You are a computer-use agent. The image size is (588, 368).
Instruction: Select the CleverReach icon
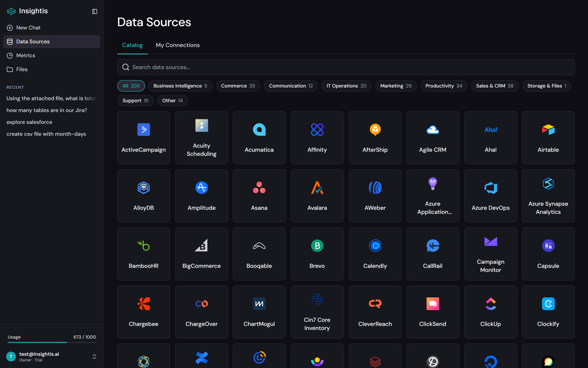pyautogui.click(x=375, y=304)
